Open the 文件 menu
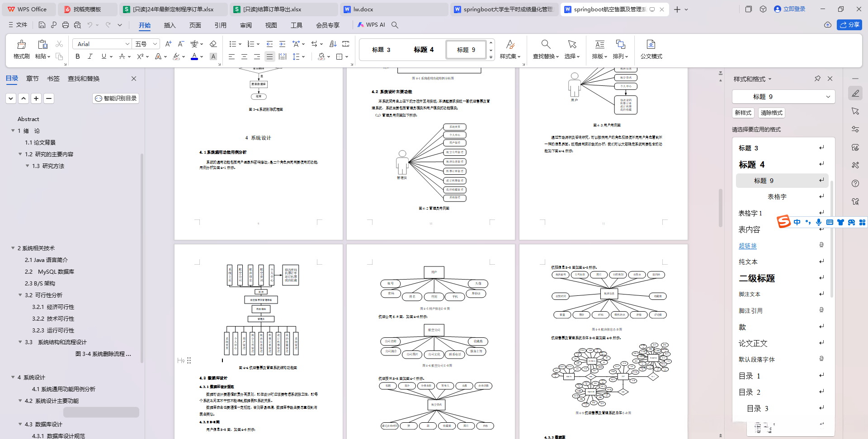The width and height of the screenshot is (868, 439). pos(21,24)
